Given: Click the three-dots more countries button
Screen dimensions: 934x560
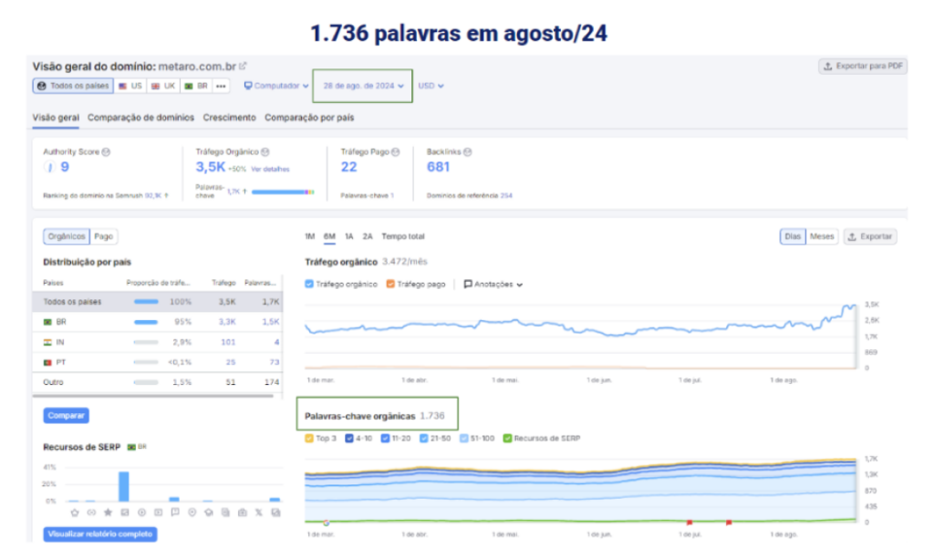Looking at the screenshot, I should pyautogui.click(x=221, y=86).
